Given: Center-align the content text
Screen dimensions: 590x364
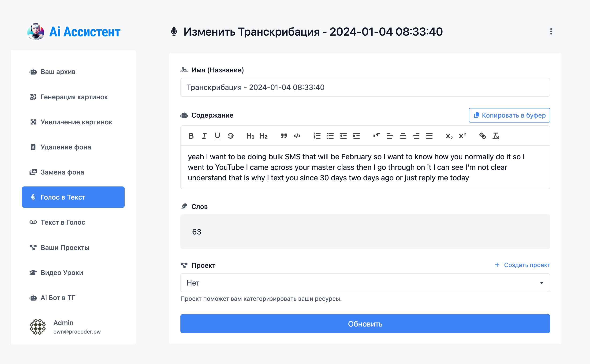Looking at the screenshot, I should [x=403, y=136].
